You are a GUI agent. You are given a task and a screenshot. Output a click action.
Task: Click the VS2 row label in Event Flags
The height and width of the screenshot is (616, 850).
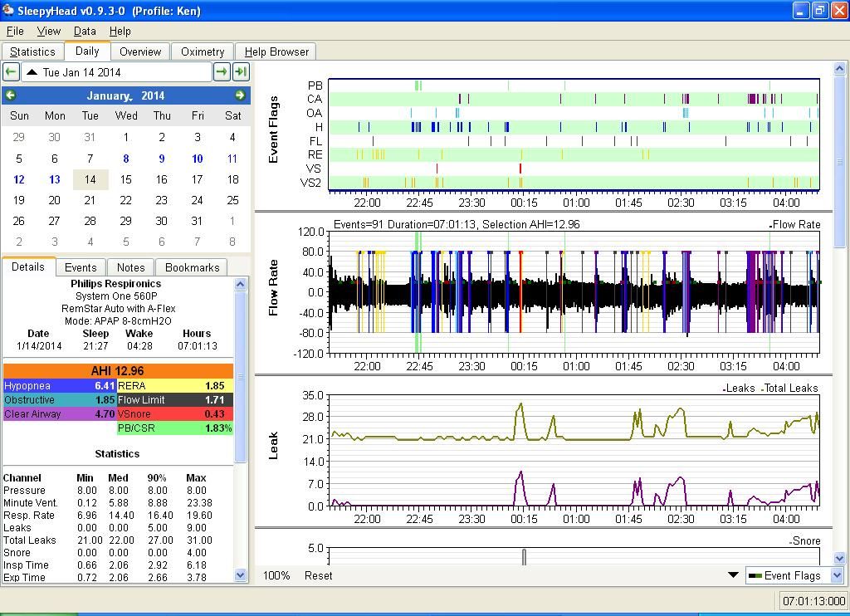(310, 183)
